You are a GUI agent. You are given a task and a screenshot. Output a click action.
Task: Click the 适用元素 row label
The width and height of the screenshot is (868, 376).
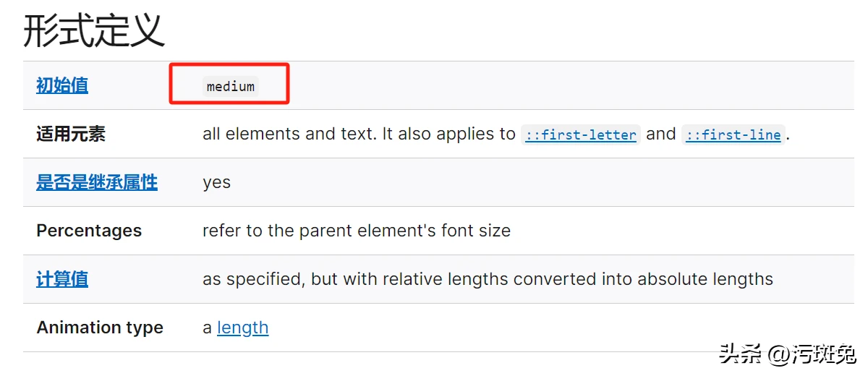pos(71,134)
